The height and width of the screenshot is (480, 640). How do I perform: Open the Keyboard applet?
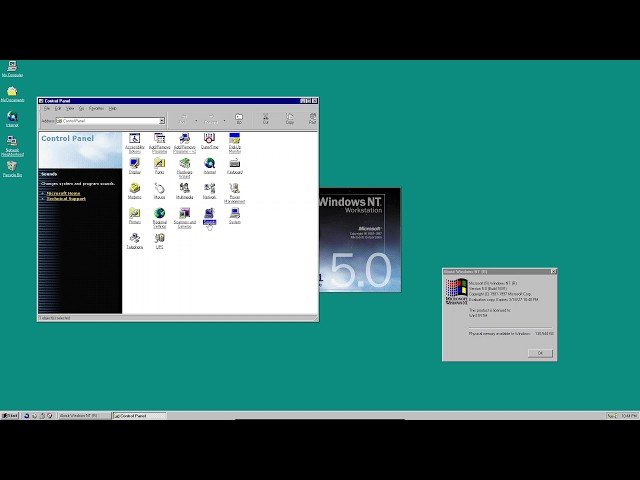tap(235, 166)
